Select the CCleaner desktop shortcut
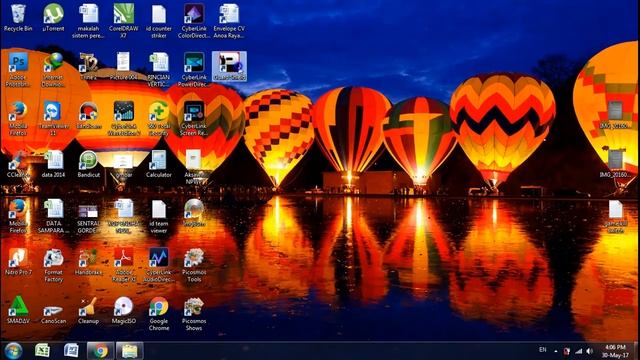 18,164
